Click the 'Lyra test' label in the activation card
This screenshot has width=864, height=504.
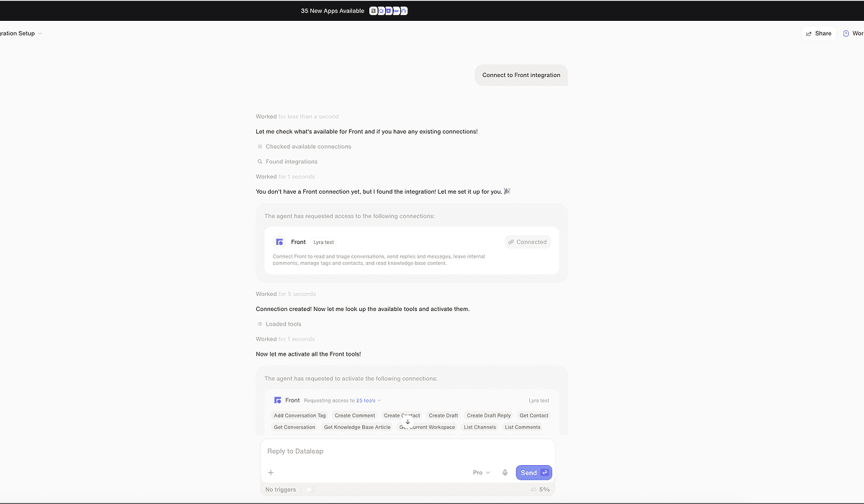coord(539,400)
